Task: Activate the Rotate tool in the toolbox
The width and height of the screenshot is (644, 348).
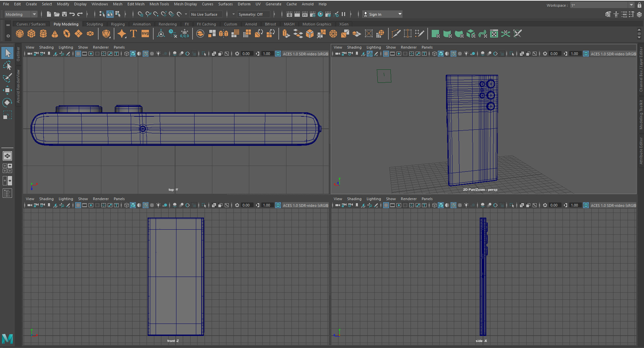Action: (x=7, y=103)
